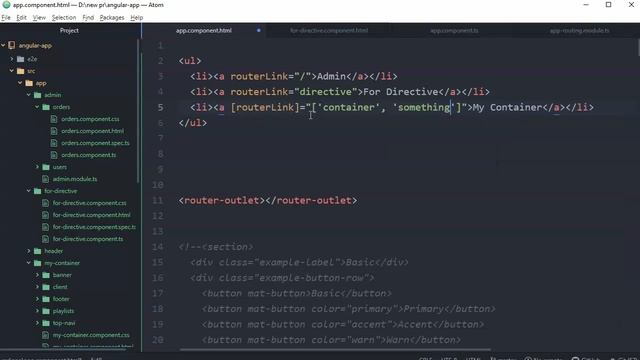Click the playlists folder icon
640x360 pixels.
pos(46,311)
